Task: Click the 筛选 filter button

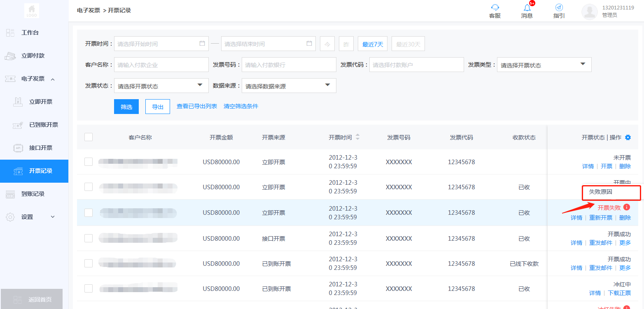Action: point(126,107)
